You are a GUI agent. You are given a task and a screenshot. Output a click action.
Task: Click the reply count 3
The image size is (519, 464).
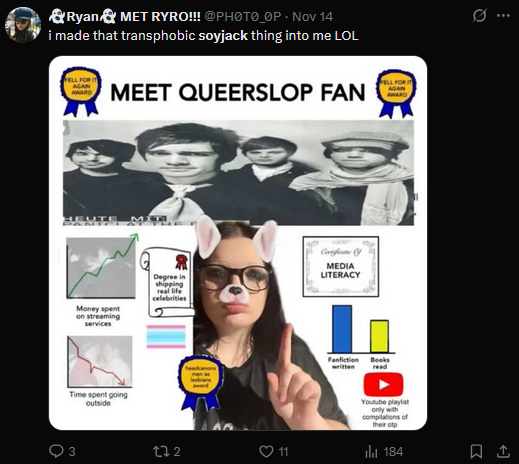[72, 452]
